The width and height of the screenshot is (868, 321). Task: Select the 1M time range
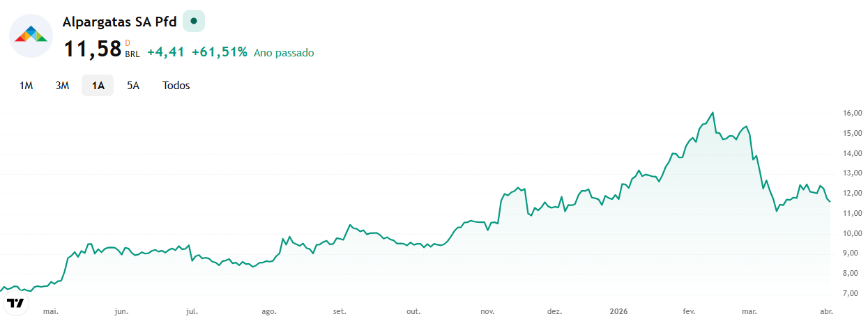point(26,86)
